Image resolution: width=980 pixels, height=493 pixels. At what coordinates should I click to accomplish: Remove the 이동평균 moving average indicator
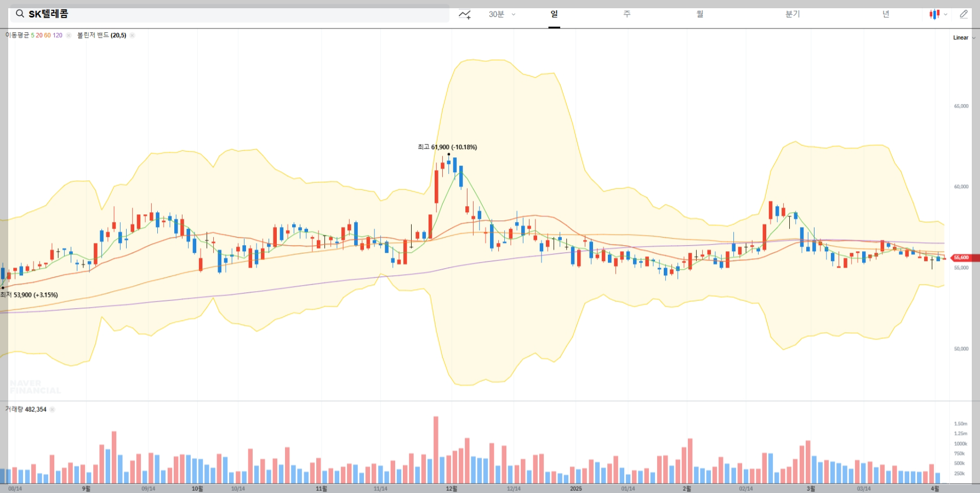coord(69,35)
